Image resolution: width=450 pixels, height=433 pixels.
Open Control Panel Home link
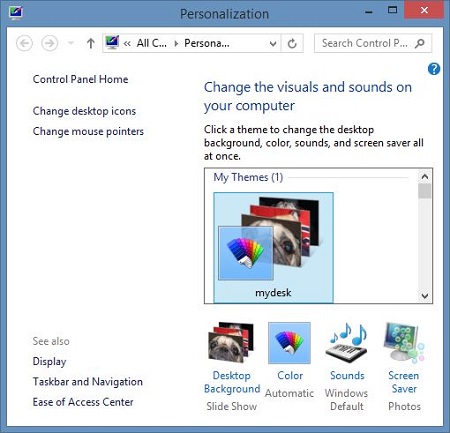80,79
